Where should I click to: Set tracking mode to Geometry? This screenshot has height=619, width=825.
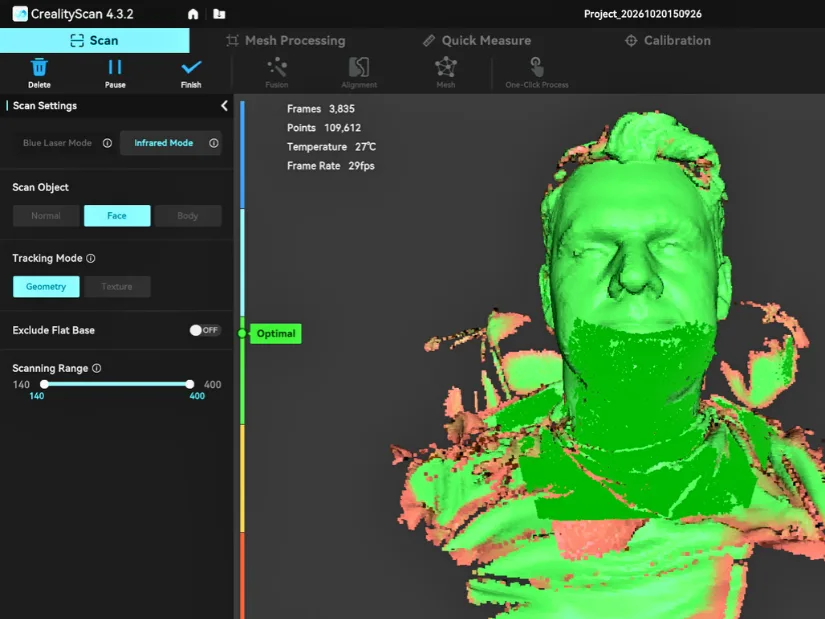[x=46, y=287]
